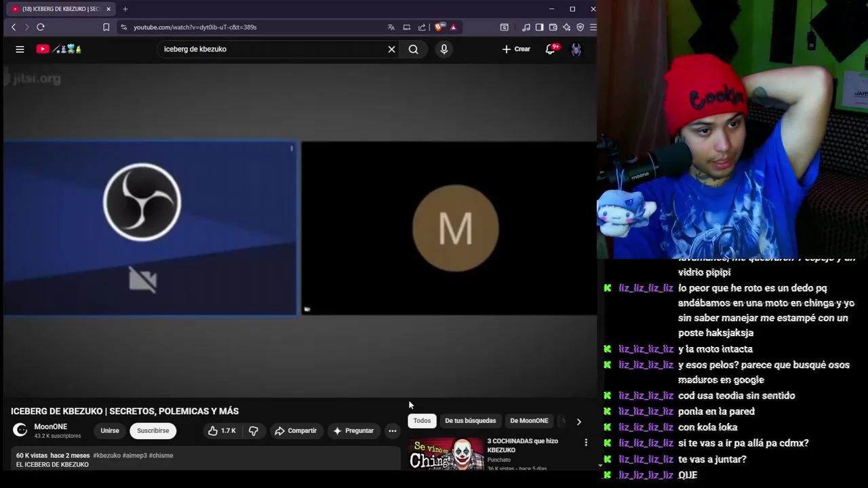Screen dimensions: 868x488
Task: Open the 3 COCHINADAS video thumbnail
Action: (x=446, y=453)
